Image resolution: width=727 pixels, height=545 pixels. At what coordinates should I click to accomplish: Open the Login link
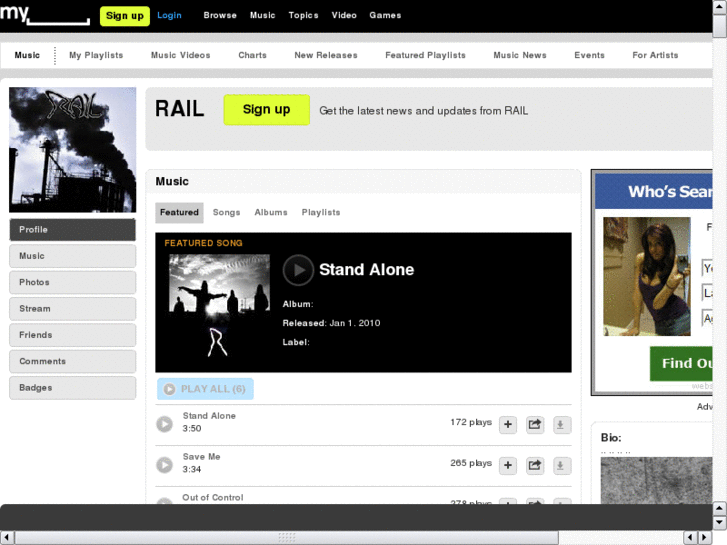[169, 15]
